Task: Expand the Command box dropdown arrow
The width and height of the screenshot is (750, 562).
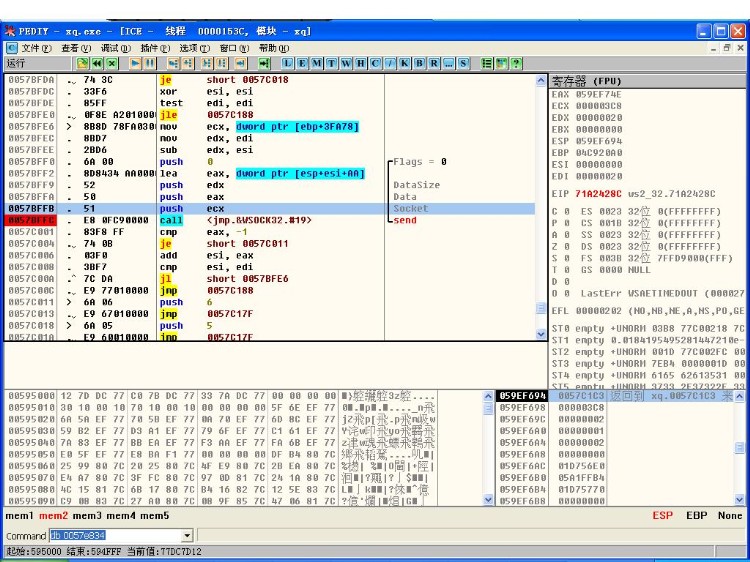Action: tap(187, 535)
